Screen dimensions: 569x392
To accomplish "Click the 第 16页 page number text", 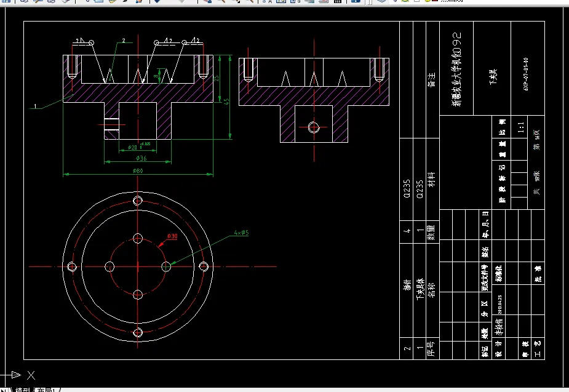I will tap(536, 140).
